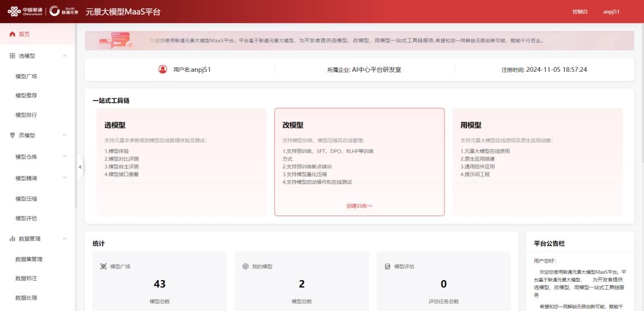Click 4.提示词工程 list item
The width and height of the screenshot is (644, 311).
click(475, 174)
